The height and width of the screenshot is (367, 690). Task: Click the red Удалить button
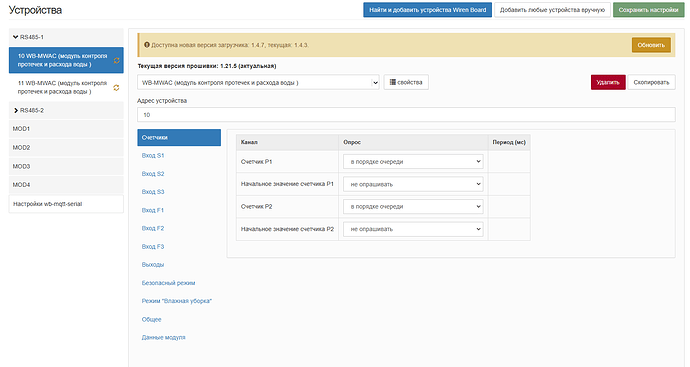click(608, 82)
